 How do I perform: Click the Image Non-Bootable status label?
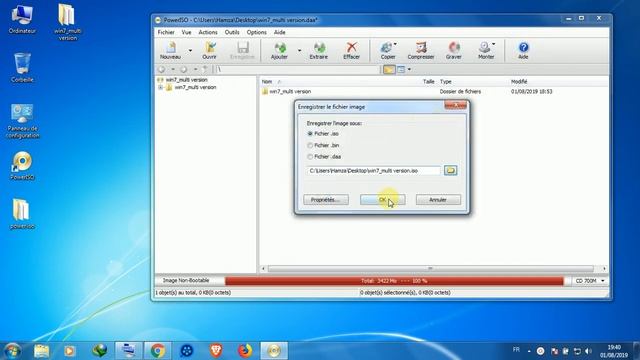tap(186, 280)
